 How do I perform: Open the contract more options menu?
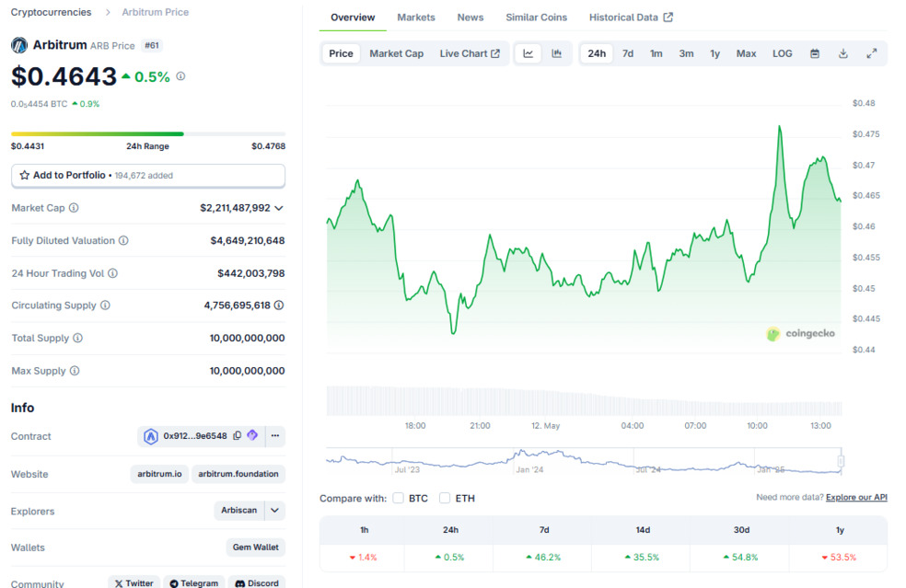click(274, 436)
